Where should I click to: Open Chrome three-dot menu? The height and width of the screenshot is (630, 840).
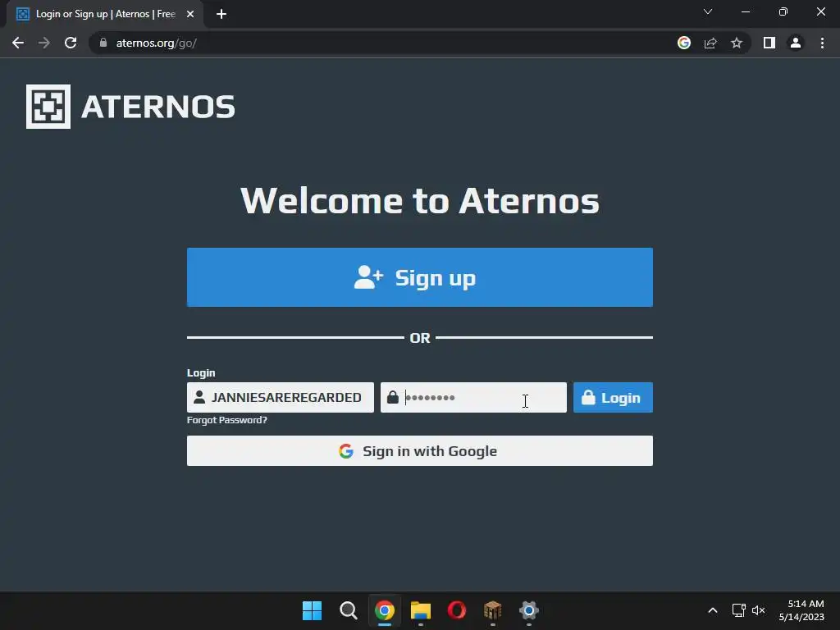coord(822,43)
